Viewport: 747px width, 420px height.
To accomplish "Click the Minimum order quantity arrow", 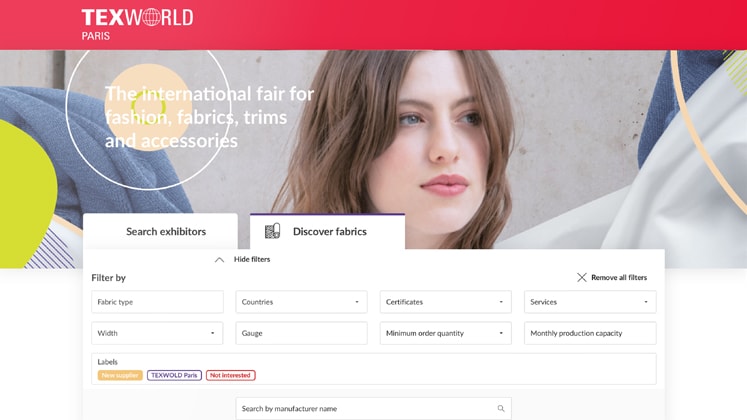I will coord(501,333).
